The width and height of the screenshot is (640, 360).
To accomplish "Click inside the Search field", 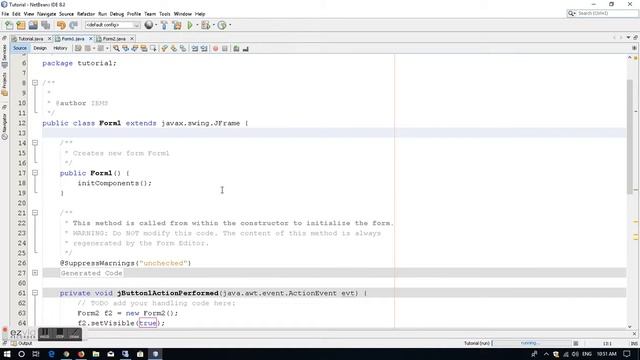I will click(606, 13).
